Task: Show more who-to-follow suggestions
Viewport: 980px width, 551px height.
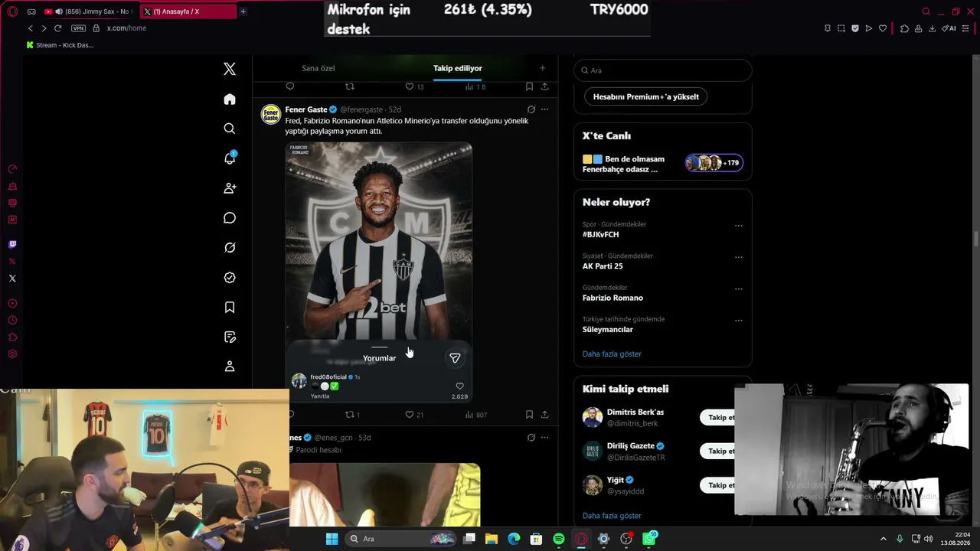Action: 612,516
